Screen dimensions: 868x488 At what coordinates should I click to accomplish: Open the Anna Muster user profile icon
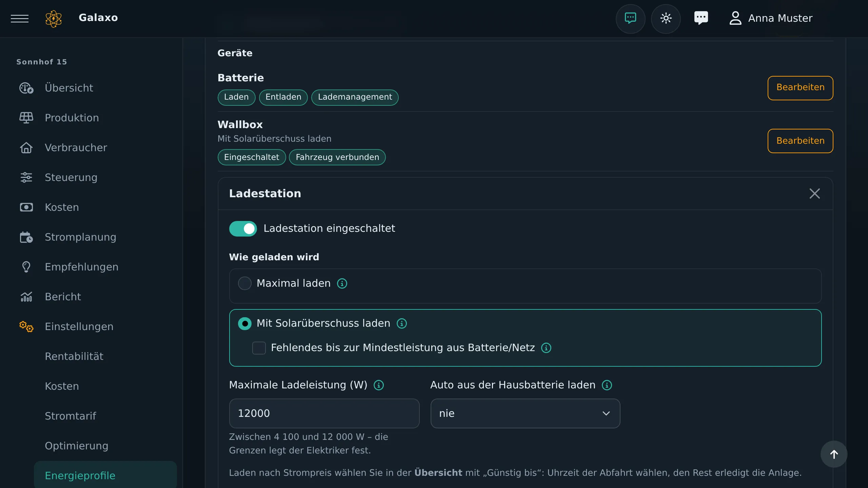tap(735, 18)
